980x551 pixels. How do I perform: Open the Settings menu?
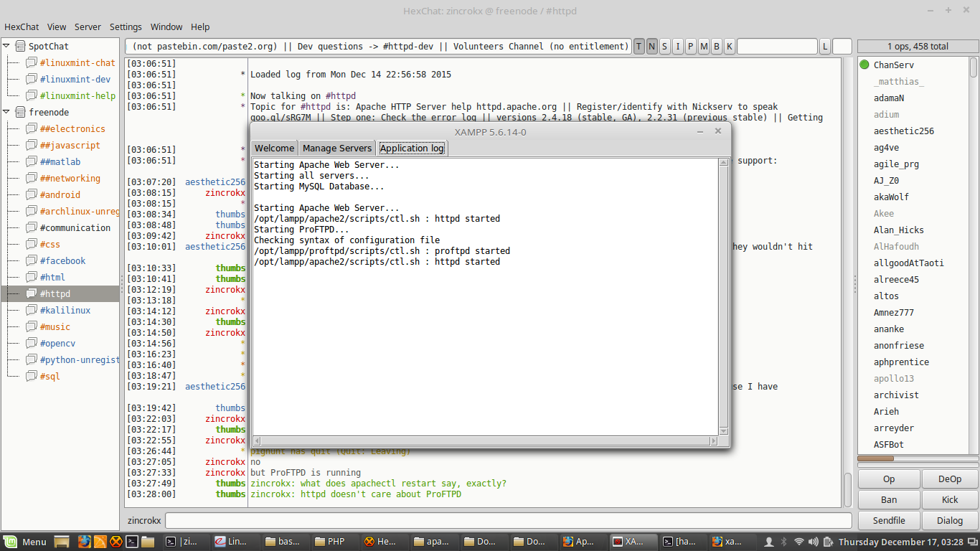click(x=126, y=27)
